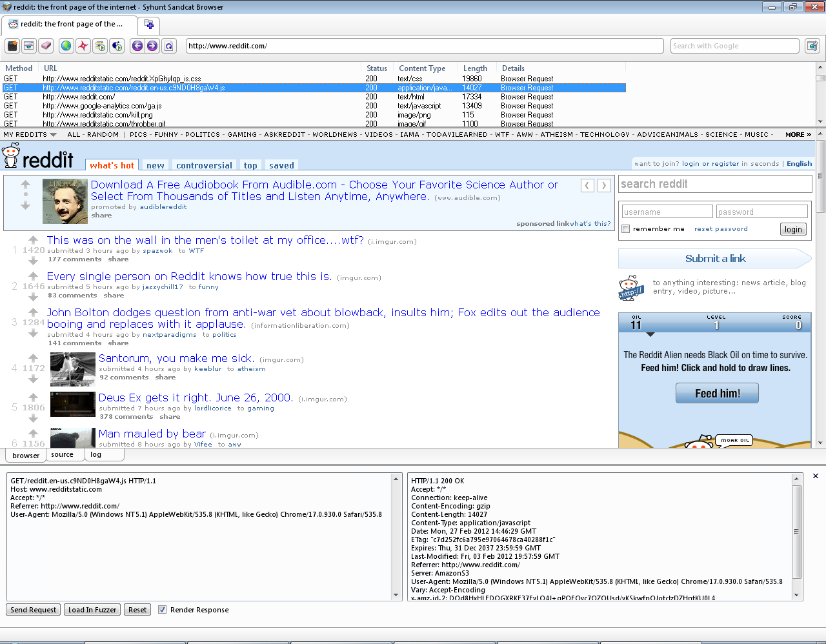Open the controversial tab on reddit

click(x=204, y=165)
